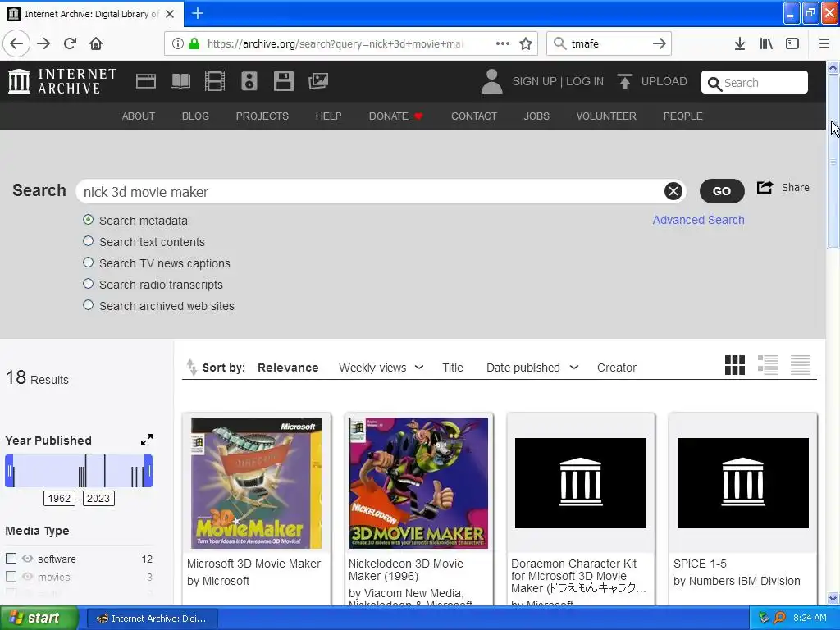
Task: Click the Internet Archive logo
Action: pyautogui.click(x=62, y=81)
